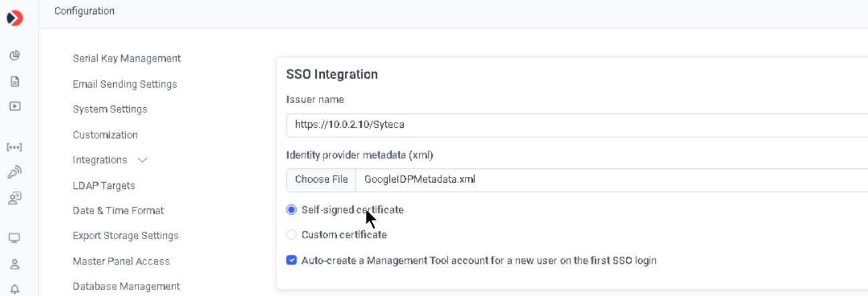Open Export Storage Settings

[125, 236]
